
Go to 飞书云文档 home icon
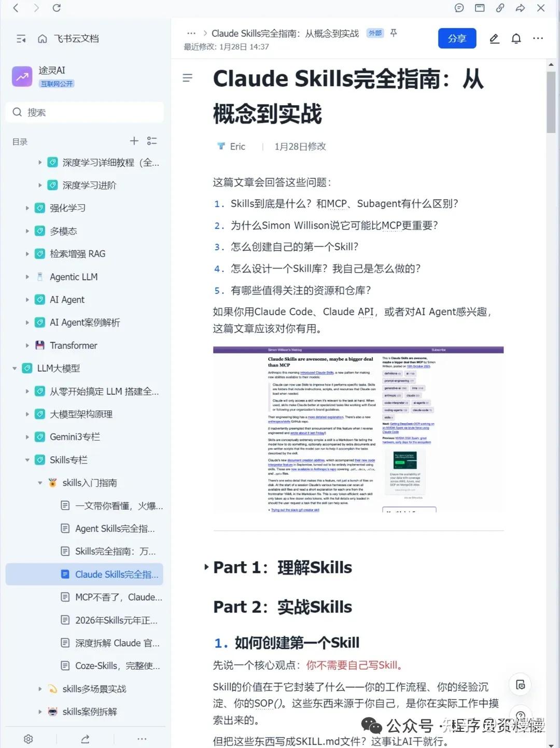click(43, 38)
